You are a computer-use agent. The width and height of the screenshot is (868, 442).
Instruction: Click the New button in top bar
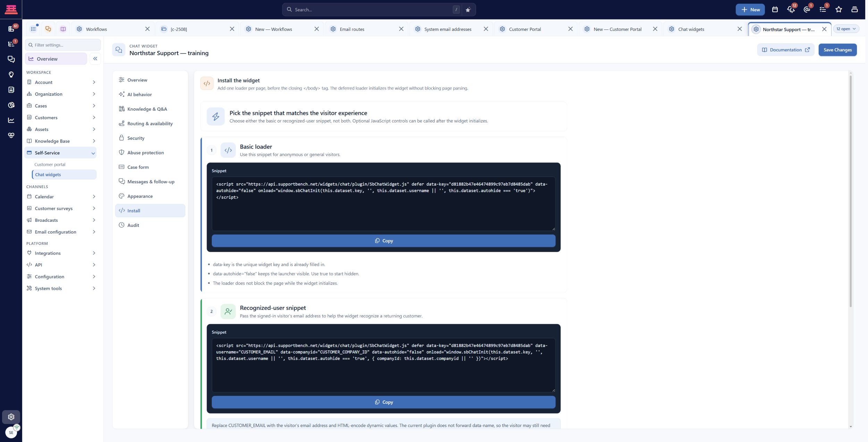tap(750, 10)
